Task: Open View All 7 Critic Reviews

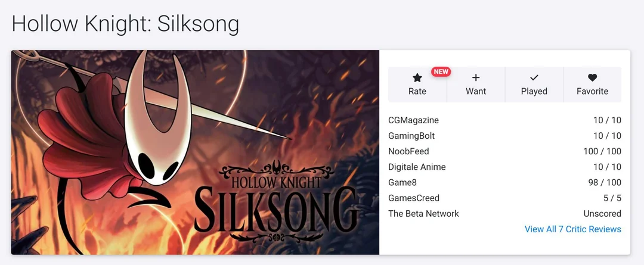Action: pos(573,229)
